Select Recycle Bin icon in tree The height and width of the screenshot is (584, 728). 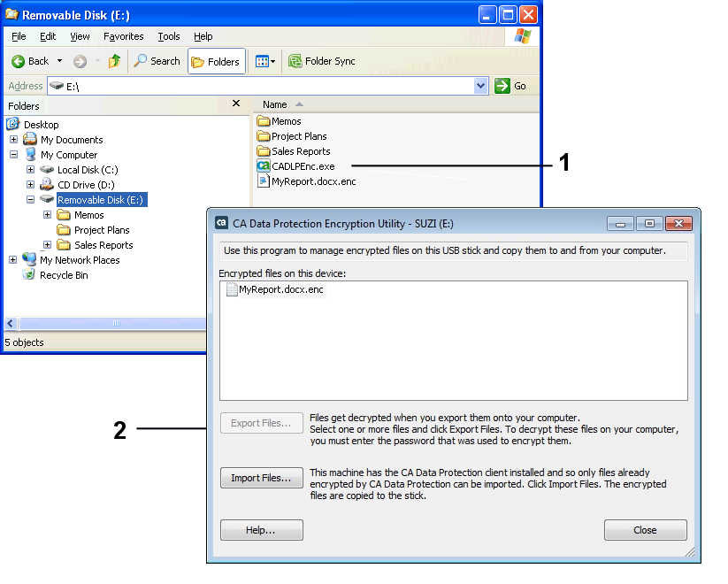tap(29, 274)
